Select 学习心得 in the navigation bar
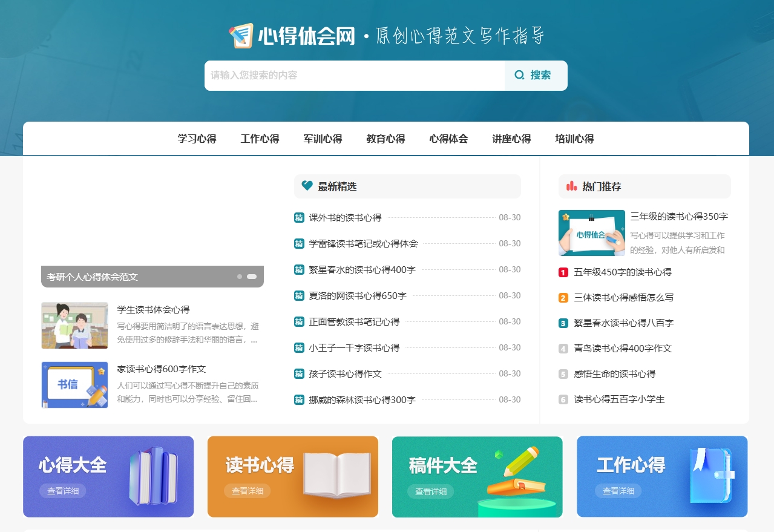The height and width of the screenshot is (532, 774). click(x=196, y=139)
